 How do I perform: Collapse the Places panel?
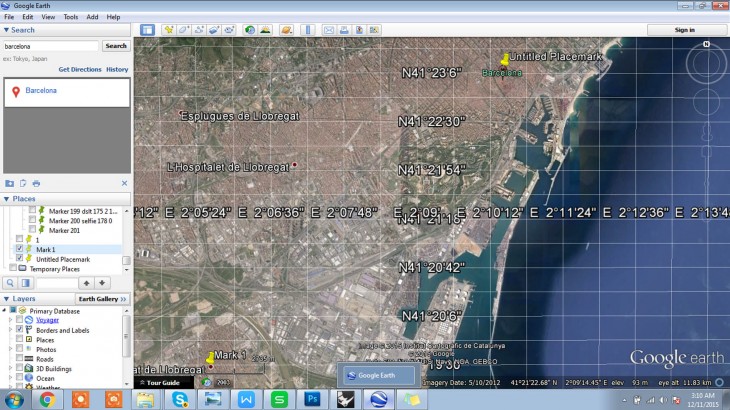pos(6,199)
